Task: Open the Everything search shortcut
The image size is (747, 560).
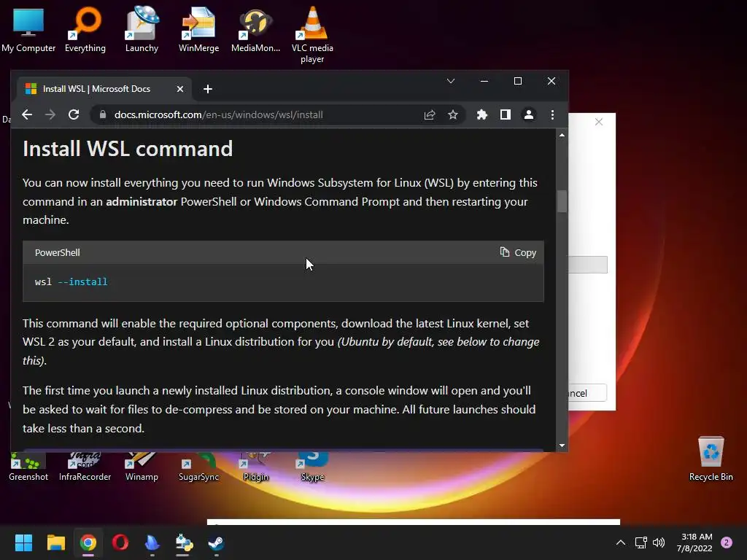Action: point(85,29)
